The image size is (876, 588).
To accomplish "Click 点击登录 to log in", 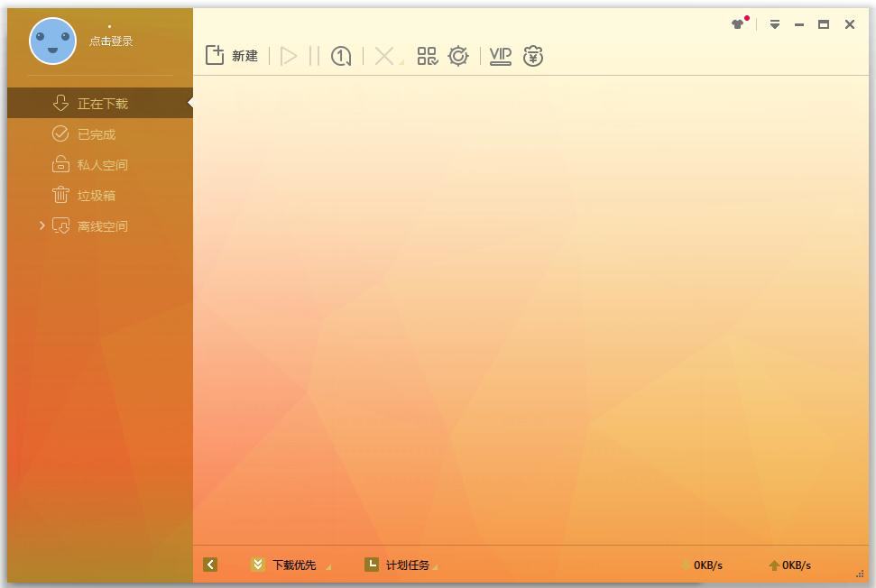I will pyautogui.click(x=111, y=41).
